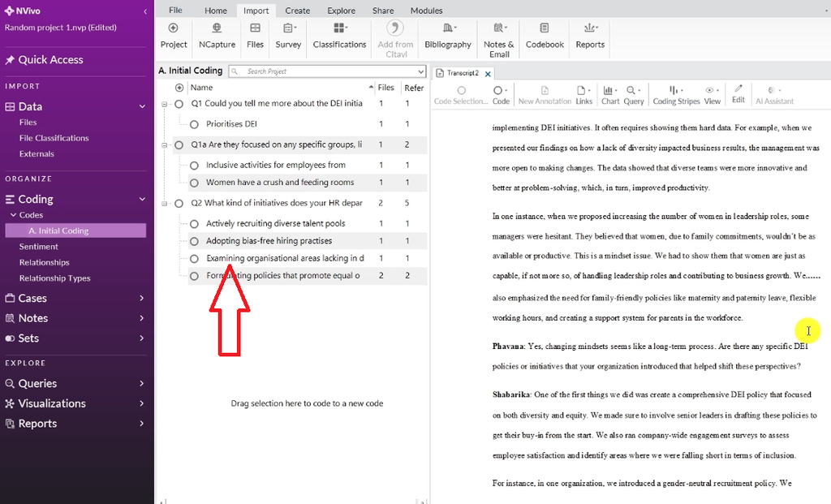Click the Edit pencil icon

738,89
